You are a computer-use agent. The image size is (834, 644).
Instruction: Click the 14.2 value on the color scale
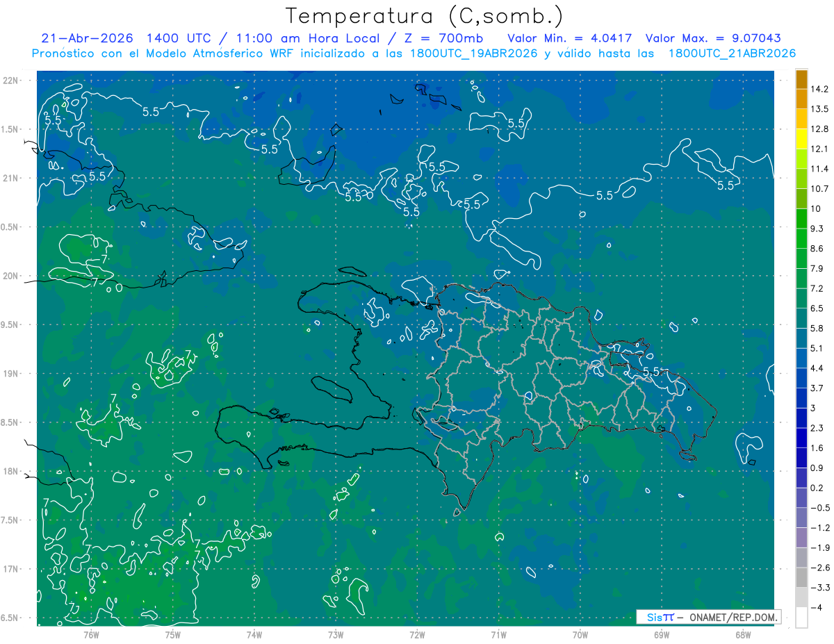pos(819,89)
